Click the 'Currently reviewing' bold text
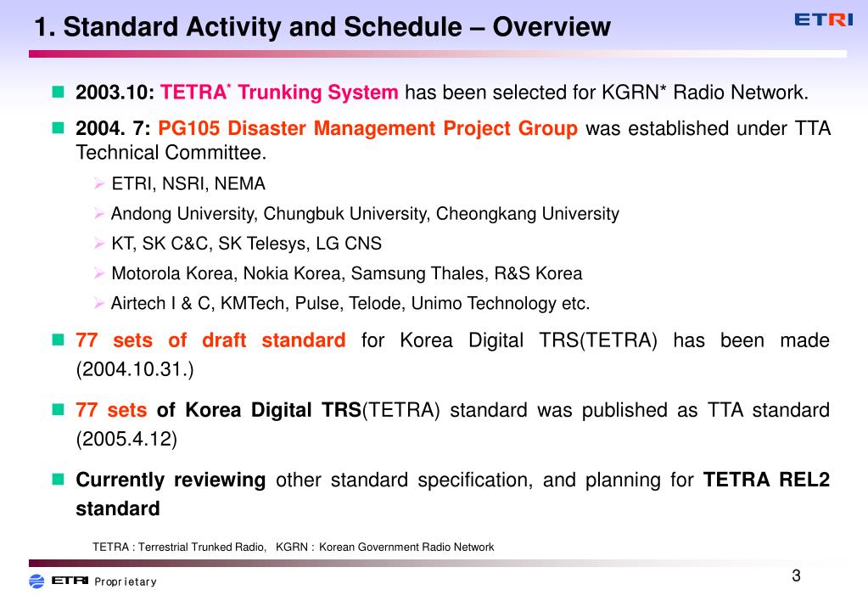The width and height of the screenshot is (868, 601). pyautogui.click(x=171, y=480)
